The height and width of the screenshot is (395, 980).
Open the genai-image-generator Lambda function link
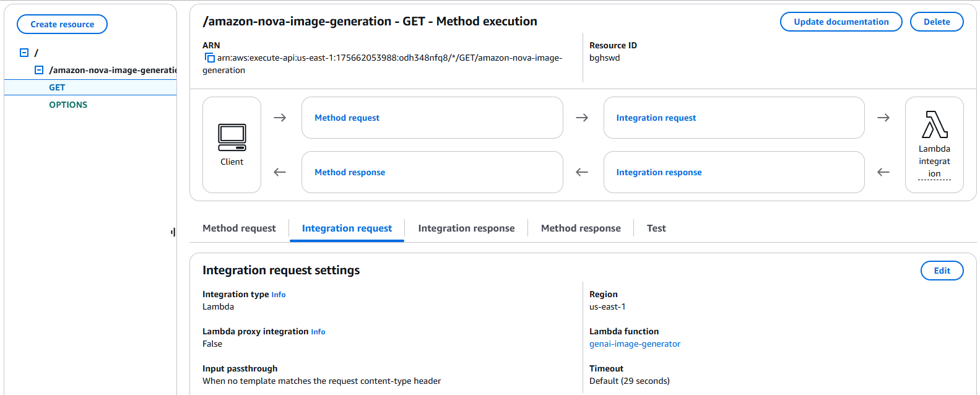[x=635, y=344]
